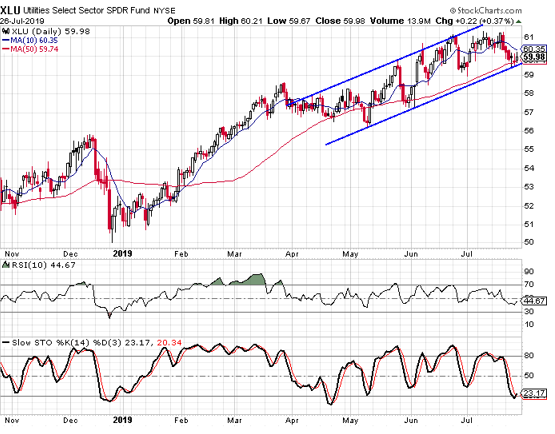Click the candlestick icon beside XLU (Daily)
The height and width of the screenshot is (434, 555).
(6, 31)
